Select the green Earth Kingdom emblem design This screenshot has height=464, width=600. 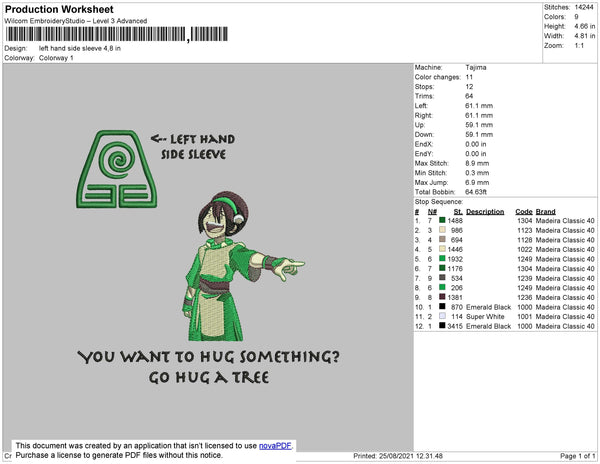[x=116, y=169]
